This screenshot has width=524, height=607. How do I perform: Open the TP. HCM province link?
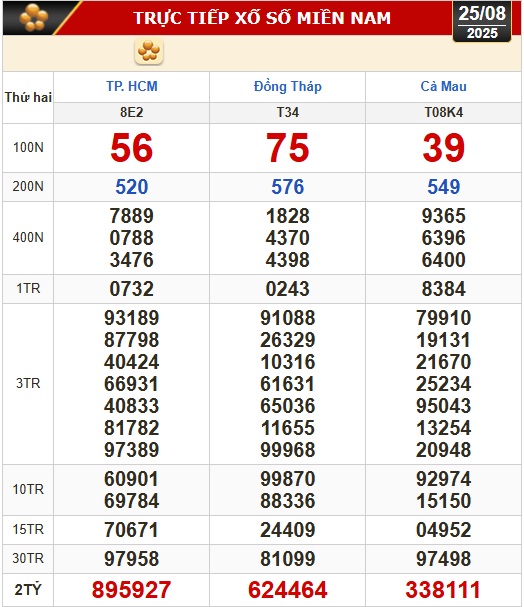coord(132,86)
